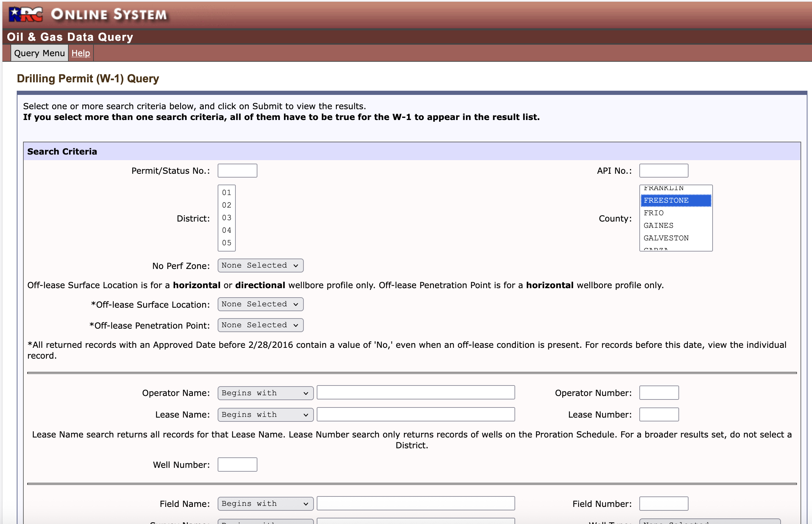Screen dimensions: 812x524
Task: Click the Operator Number input field
Action: 659,393
